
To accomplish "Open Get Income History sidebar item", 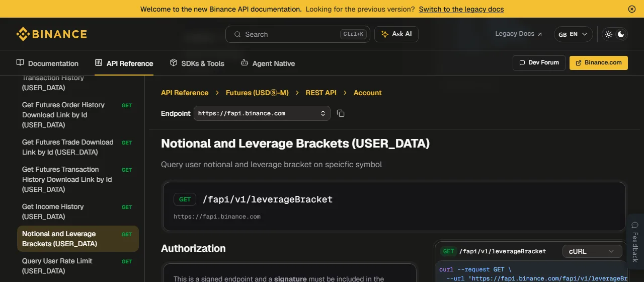I will pyautogui.click(x=77, y=211).
